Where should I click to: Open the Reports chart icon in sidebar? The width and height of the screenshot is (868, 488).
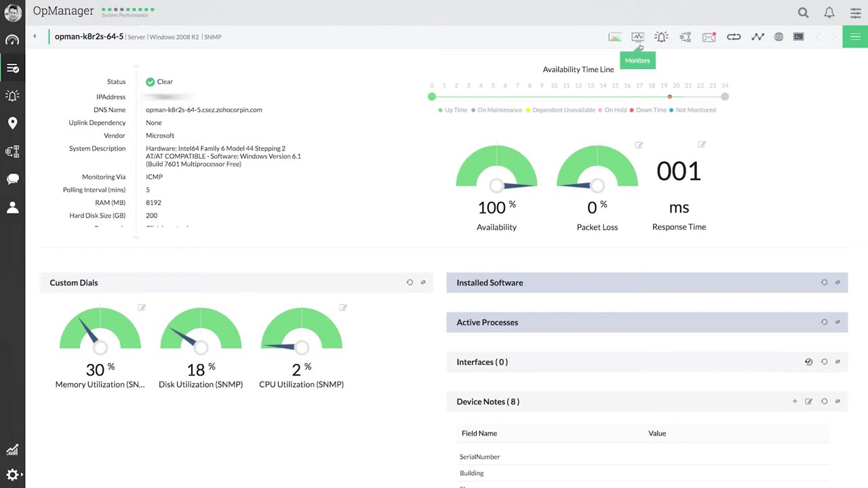pos(12,450)
